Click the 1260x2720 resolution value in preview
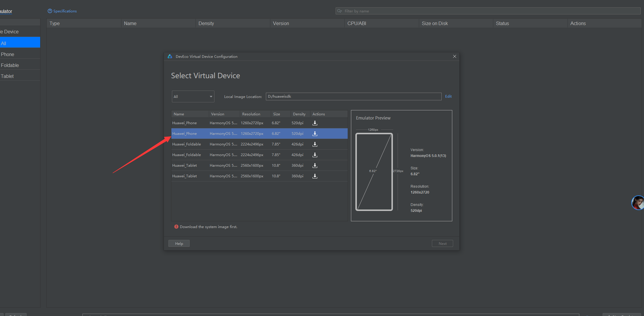 pos(420,192)
